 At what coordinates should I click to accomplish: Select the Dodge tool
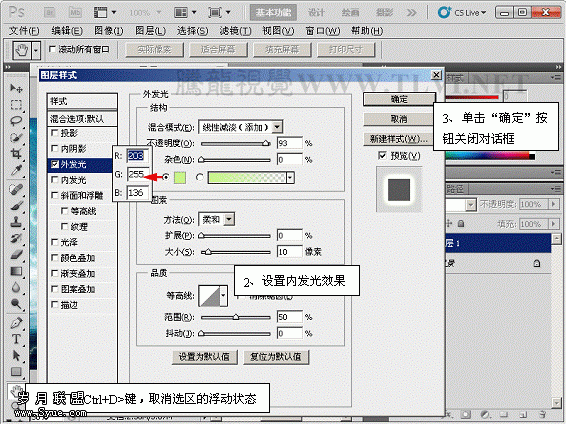pos(16,304)
